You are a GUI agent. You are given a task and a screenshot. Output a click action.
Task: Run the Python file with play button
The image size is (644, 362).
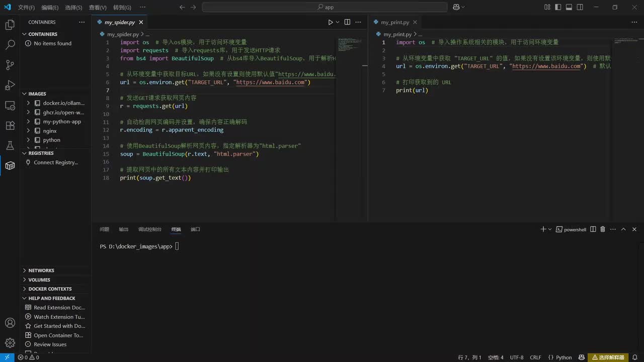pos(331,22)
